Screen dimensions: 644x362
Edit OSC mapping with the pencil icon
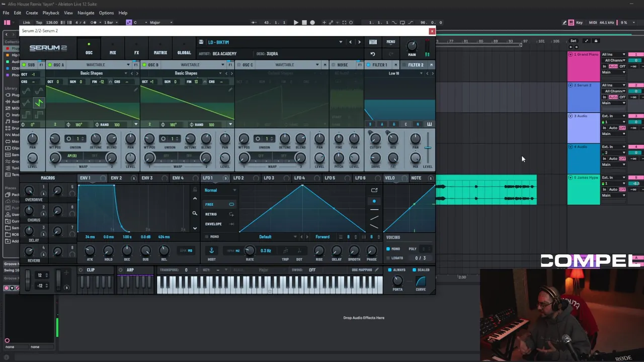pyautogui.click(x=376, y=270)
